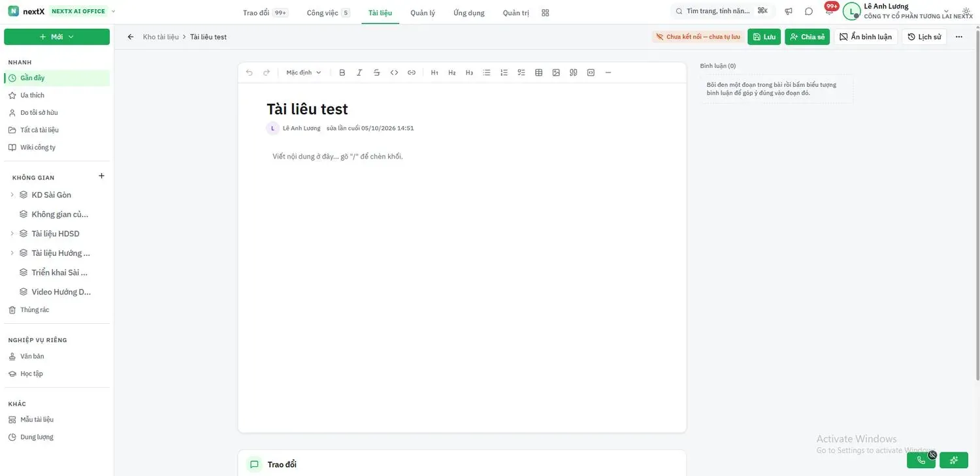Open the Lê Anh Lương account dropdown
This screenshot has height=476, width=980.
[x=908, y=11]
